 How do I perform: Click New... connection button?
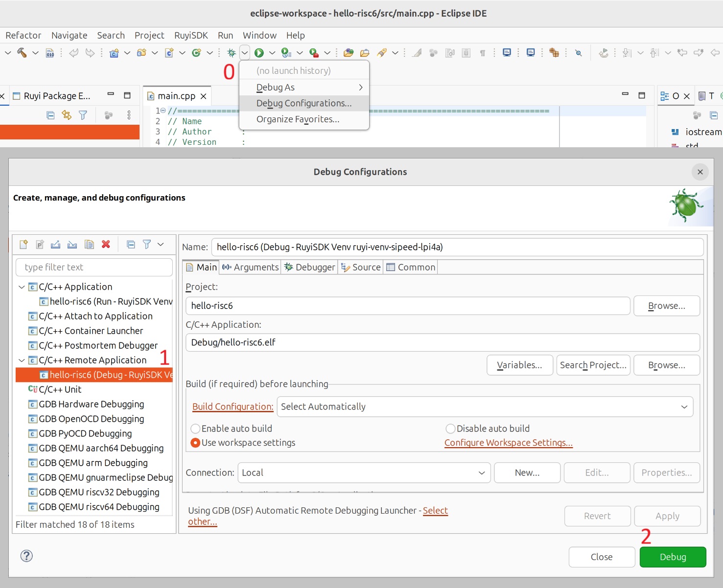coord(527,473)
